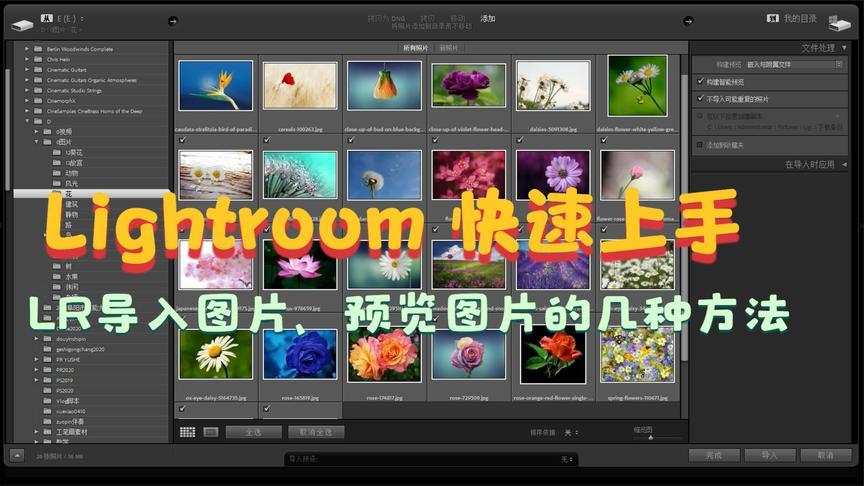Choose the 添加 import mode

pyautogui.click(x=488, y=19)
